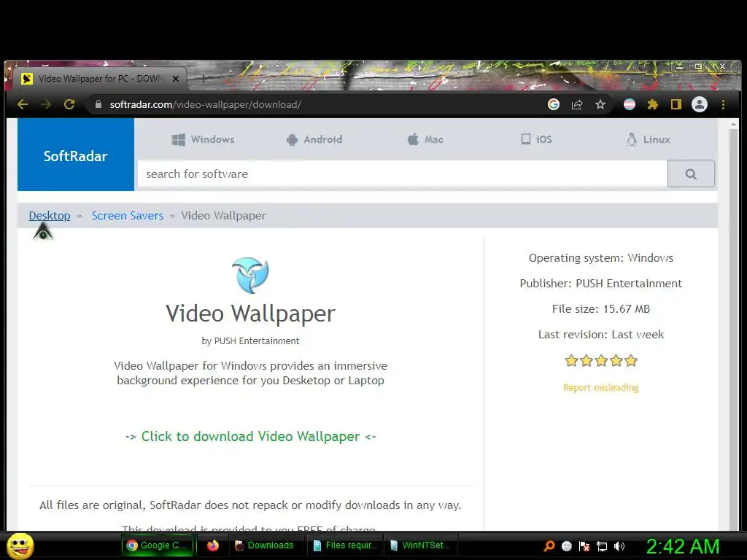
Task: Open the striped round extension icon
Action: [630, 104]
